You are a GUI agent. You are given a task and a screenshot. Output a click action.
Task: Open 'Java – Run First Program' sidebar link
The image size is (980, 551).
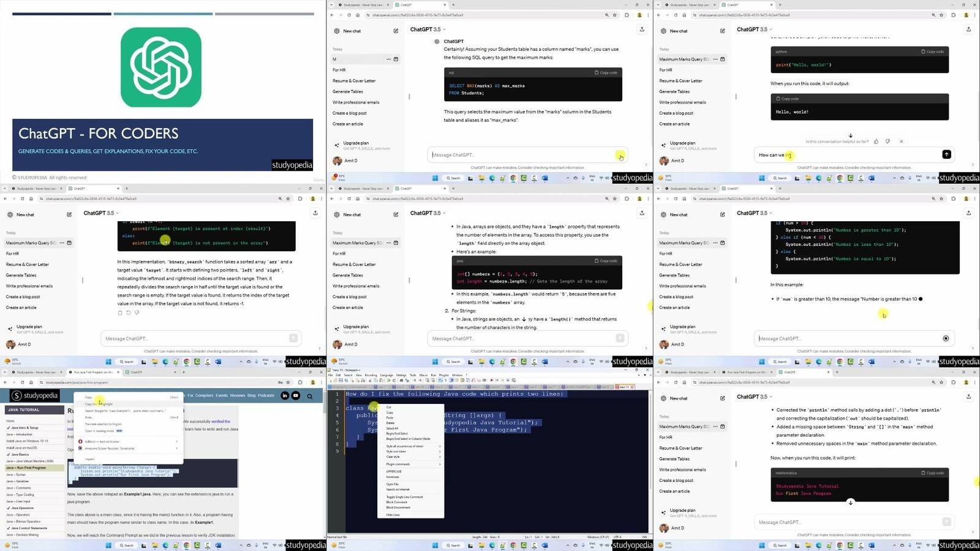tap(34, 468)
